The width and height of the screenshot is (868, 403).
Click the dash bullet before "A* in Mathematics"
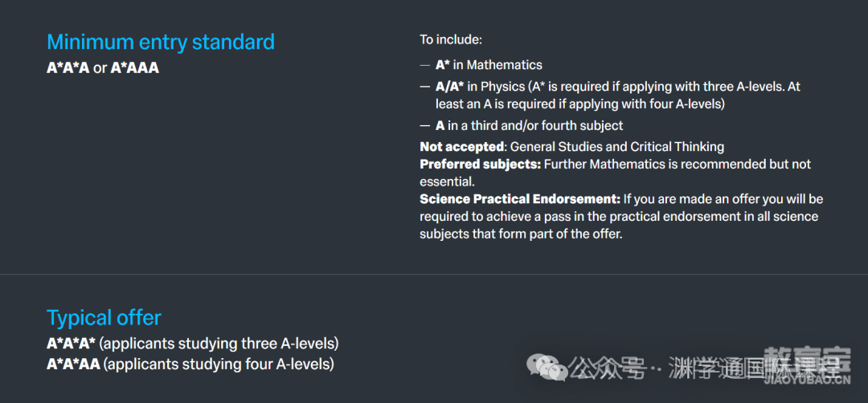point(424,65)
